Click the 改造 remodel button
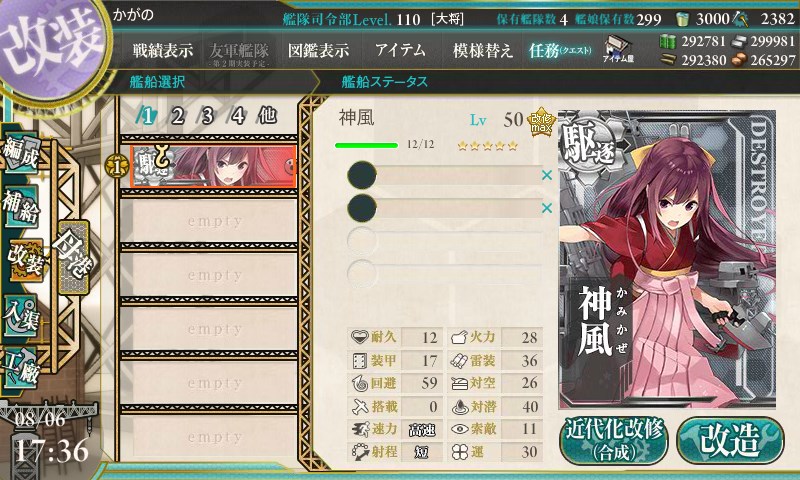Image resolution: width=800 pixels, height=480 pixels. [x=730, y=441]
